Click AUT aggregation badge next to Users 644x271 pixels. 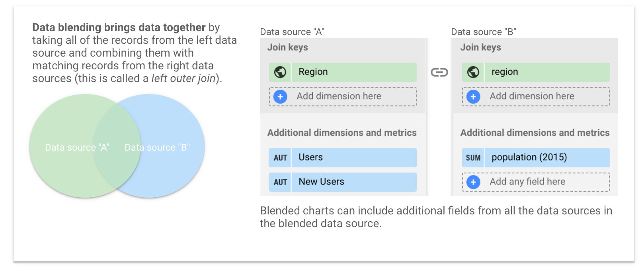[x=280, y=158]
